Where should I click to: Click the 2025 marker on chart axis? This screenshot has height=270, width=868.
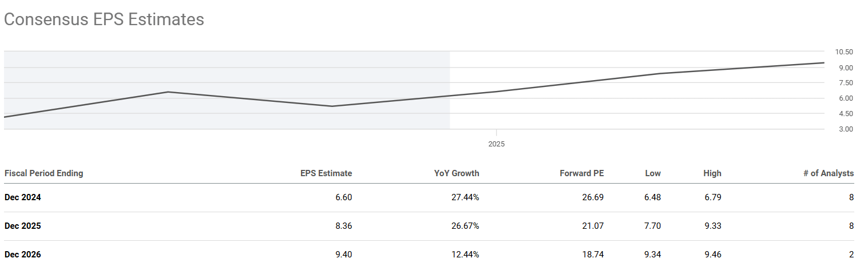(x=497, y=144)
